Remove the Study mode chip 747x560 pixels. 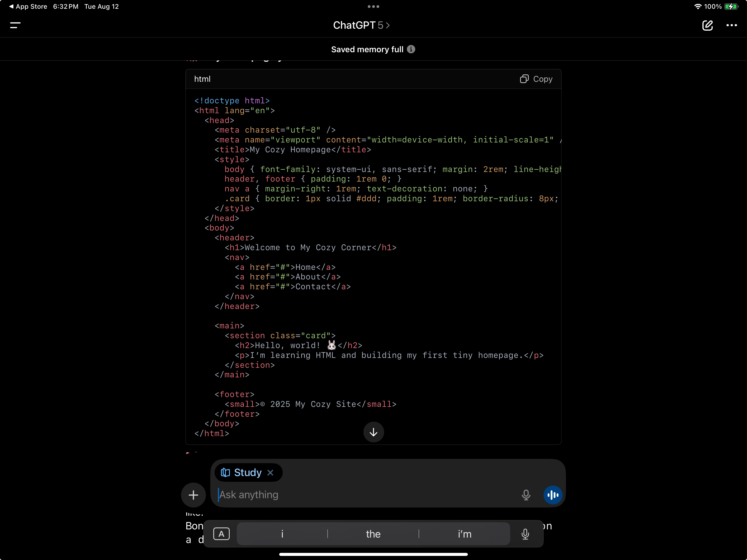point(270,472)
